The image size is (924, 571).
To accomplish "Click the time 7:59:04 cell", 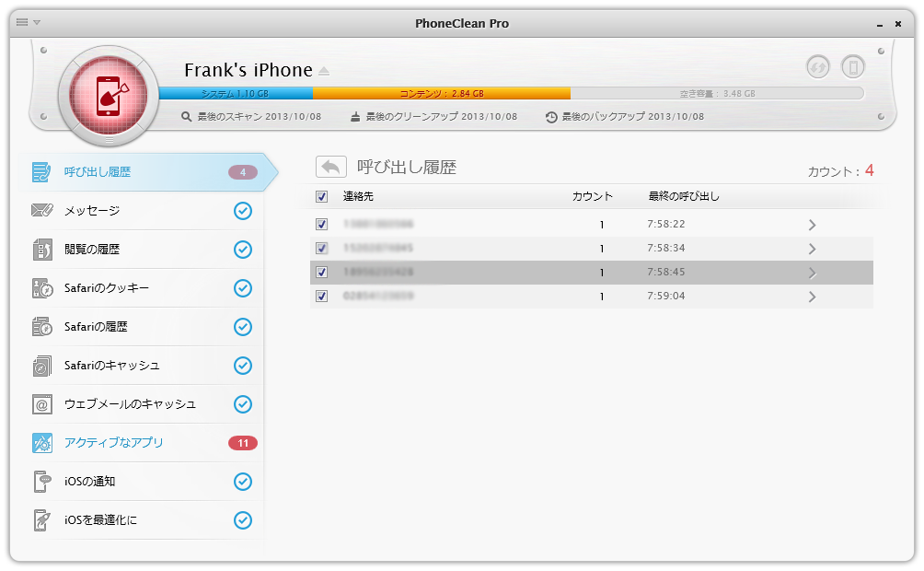I will point(666,297).
